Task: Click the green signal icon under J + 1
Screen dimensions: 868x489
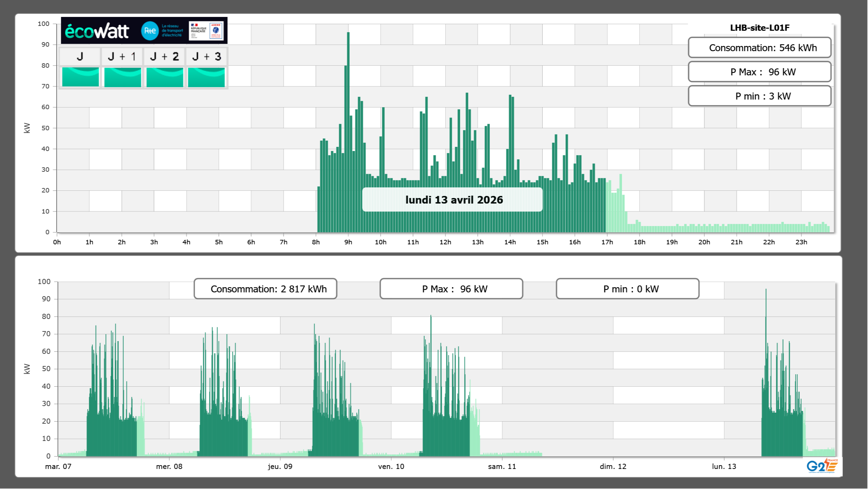Action: (x=122, y=77)
